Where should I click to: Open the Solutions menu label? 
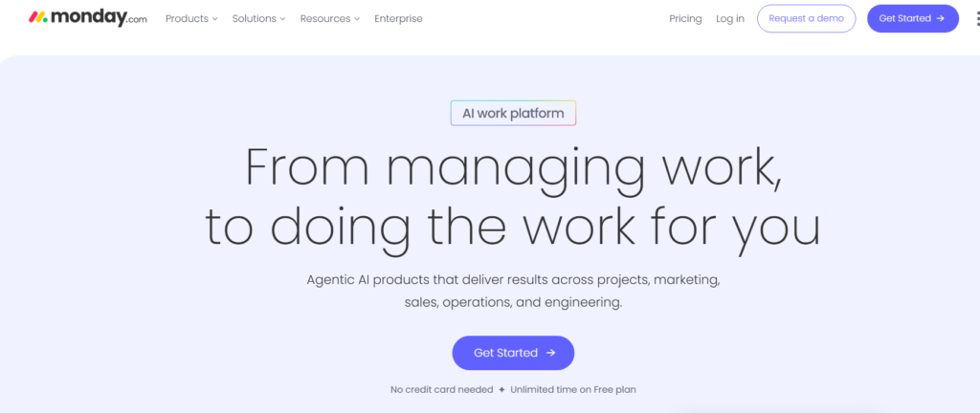point(254,18)
